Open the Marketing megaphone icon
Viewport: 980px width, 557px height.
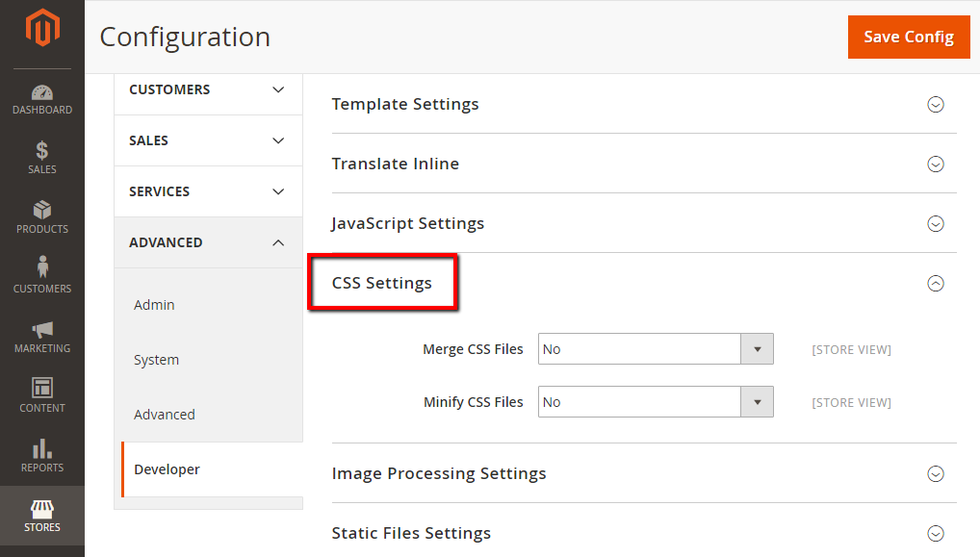42,330
